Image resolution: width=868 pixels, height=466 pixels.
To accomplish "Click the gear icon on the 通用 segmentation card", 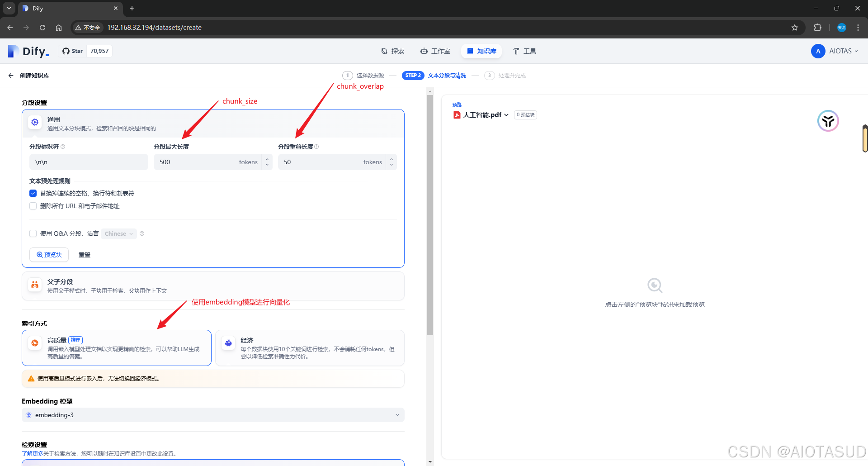I will coord(35,122).
